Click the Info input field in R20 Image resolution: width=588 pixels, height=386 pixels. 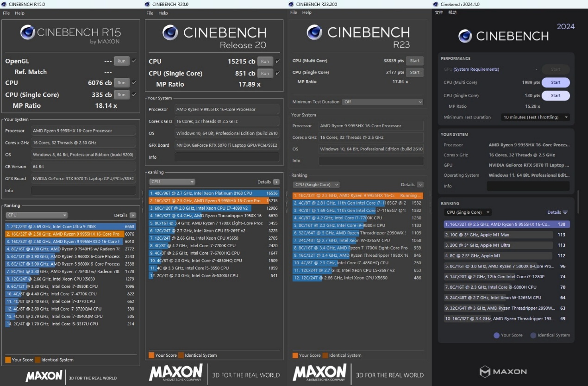(x=227, y=157)
